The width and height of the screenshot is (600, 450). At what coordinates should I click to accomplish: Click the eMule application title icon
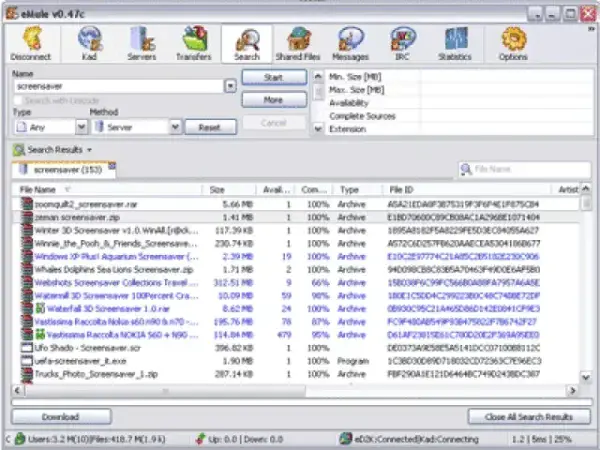tap(12, 14)
